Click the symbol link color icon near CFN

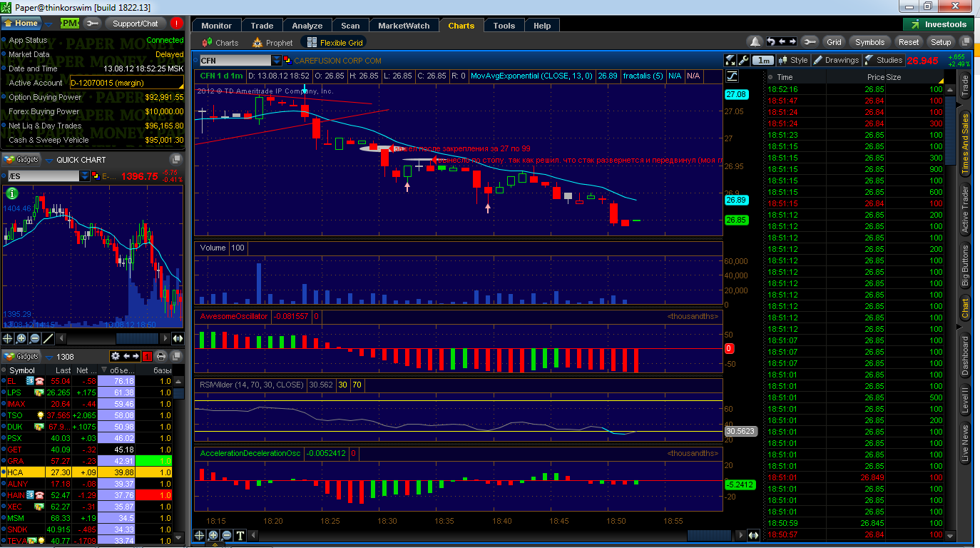287,61
